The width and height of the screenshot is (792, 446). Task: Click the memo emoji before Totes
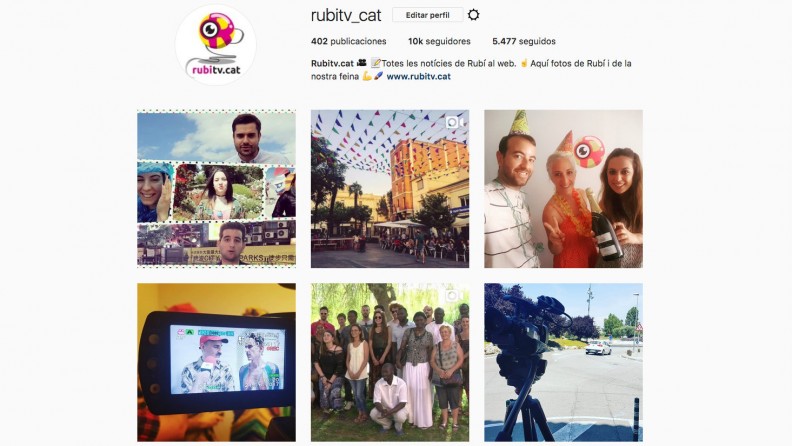[375, 63]
